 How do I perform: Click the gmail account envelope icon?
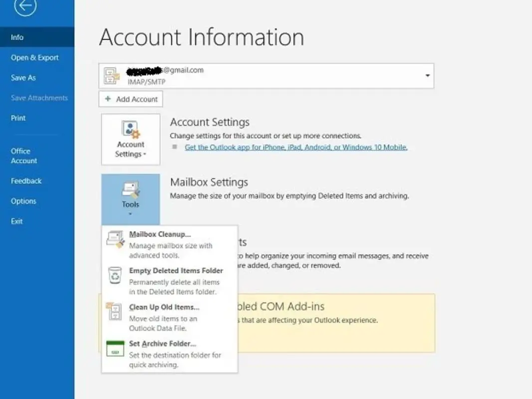[x=111, y=76]
